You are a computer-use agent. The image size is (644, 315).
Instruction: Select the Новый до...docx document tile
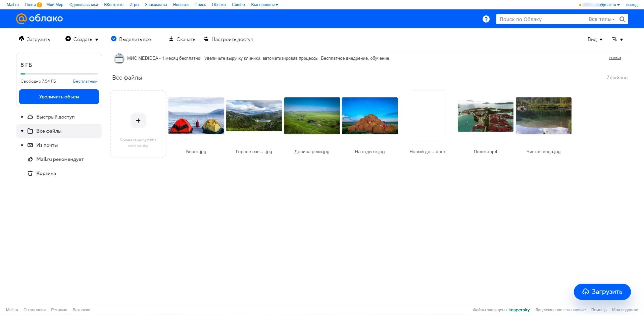tap(428, 116)
